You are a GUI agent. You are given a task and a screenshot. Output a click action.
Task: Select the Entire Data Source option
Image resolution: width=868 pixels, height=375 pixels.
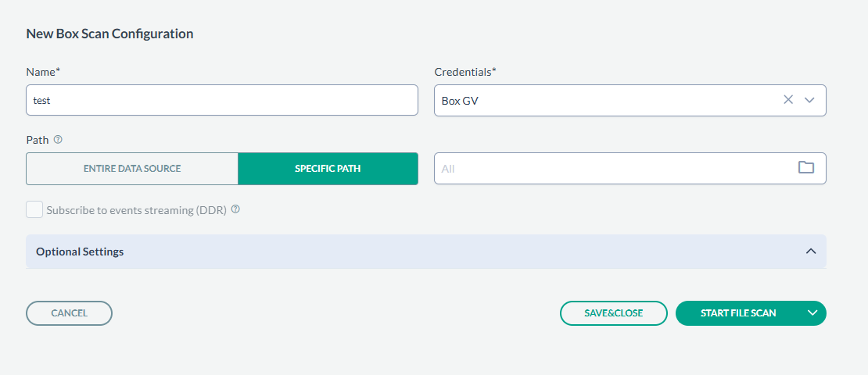pos(132,169)
